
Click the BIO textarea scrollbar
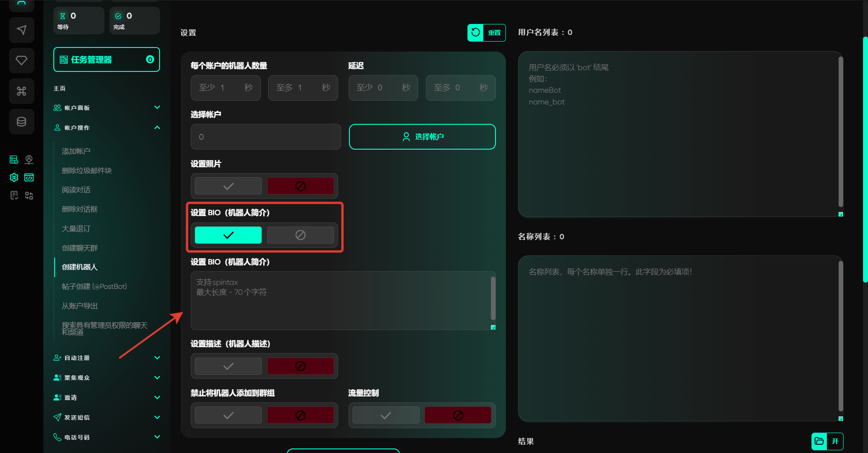tap(493, 298)
